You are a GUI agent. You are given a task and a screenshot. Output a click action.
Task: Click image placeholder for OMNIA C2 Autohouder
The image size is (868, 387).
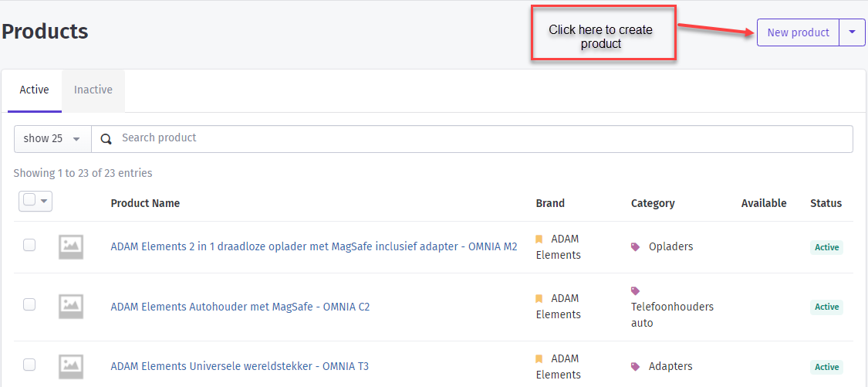[x=71, y=307]
